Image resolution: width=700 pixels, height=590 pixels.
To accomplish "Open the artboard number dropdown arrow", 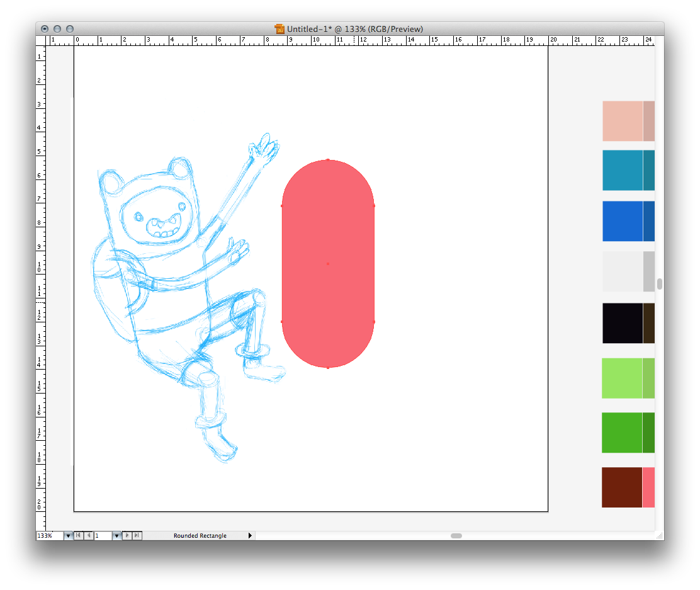I will pyautogui.click(x=116, y=536).
